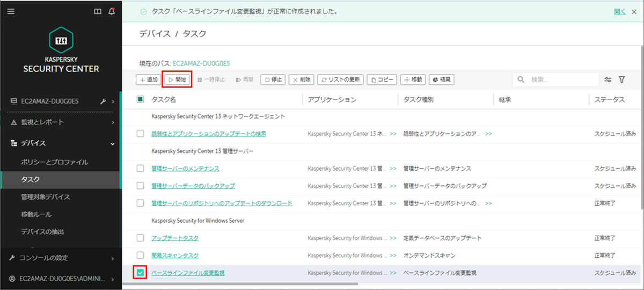Image resolution: width=644 pixels, height=290 pixels.
Task: Sort by the 継承 column header
Action: [x=504, y=100]
